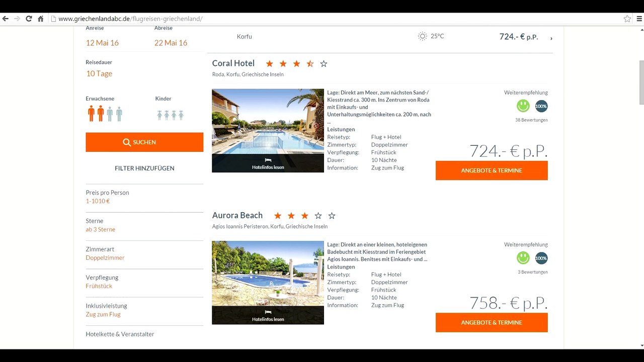
Task: Open the Aurora Beach title link
Action: coord(237,215)
